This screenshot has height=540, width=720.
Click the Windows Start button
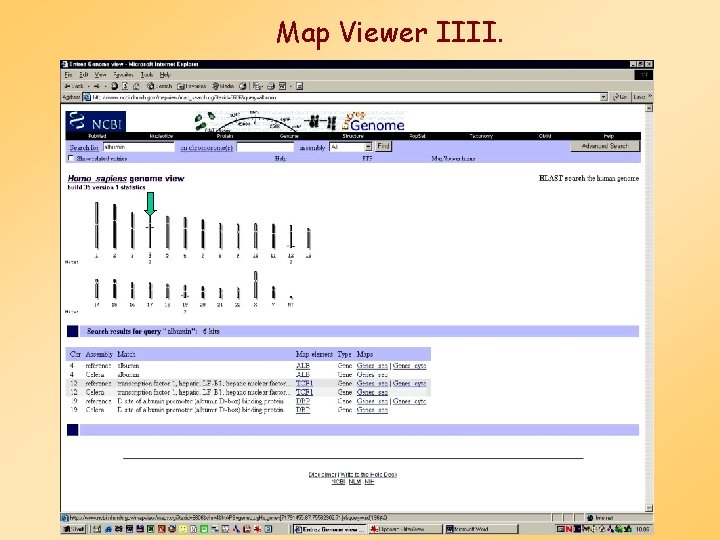[74, 529]
